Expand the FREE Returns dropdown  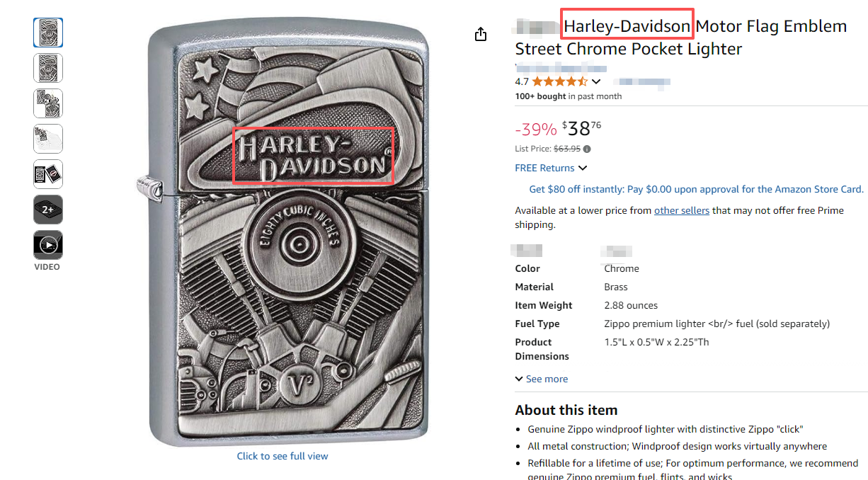[x=551, y=168]
